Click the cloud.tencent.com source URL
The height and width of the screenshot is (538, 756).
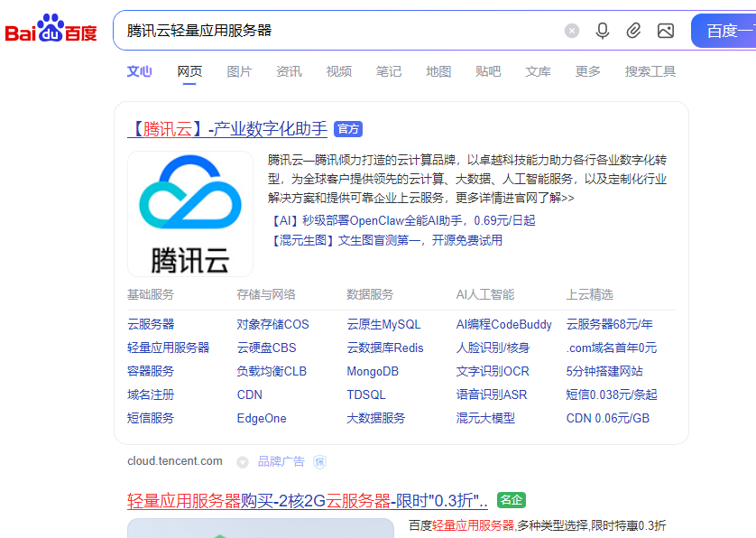pos(175,461)
